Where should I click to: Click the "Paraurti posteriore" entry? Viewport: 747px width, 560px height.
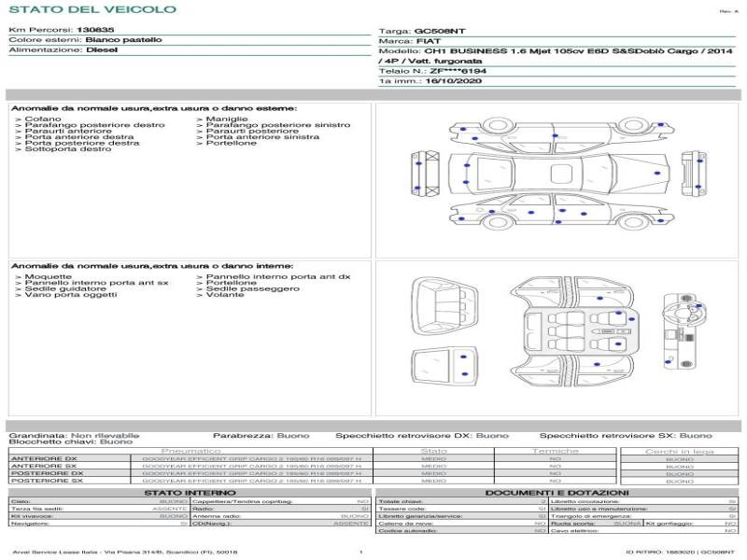pyautogui.click(x=252, y=131)
